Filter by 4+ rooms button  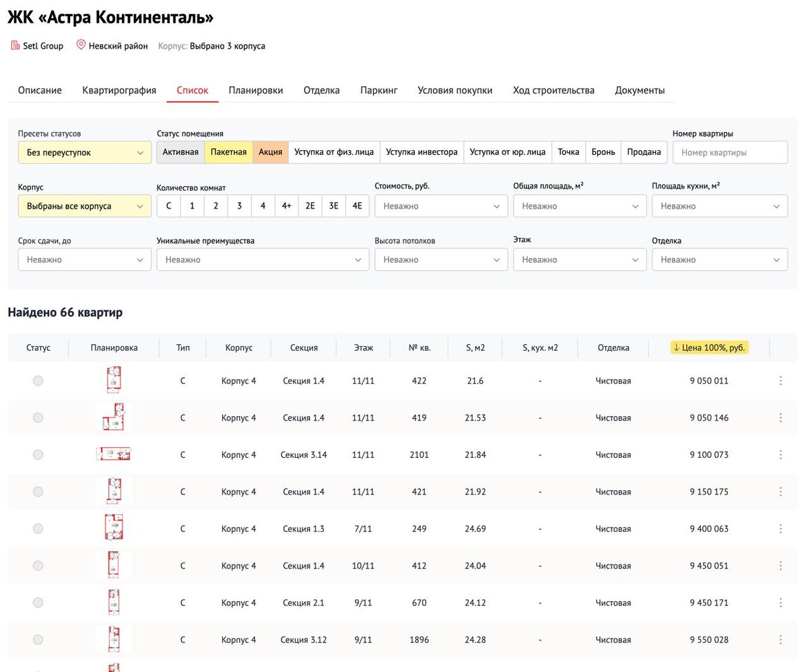point(286,206)
